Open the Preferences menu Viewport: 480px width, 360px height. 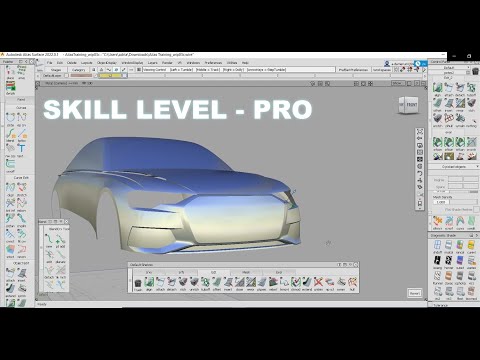[x=213, y=63]
